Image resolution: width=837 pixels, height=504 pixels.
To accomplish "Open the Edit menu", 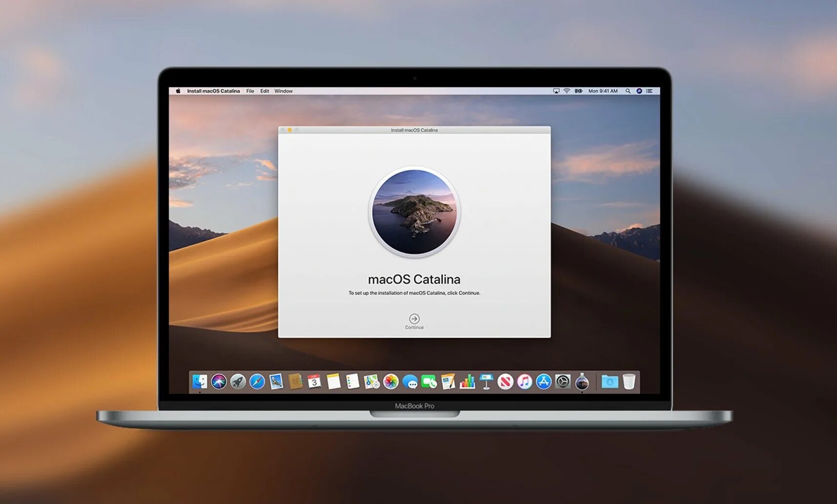I will click(x=265, y=91).
